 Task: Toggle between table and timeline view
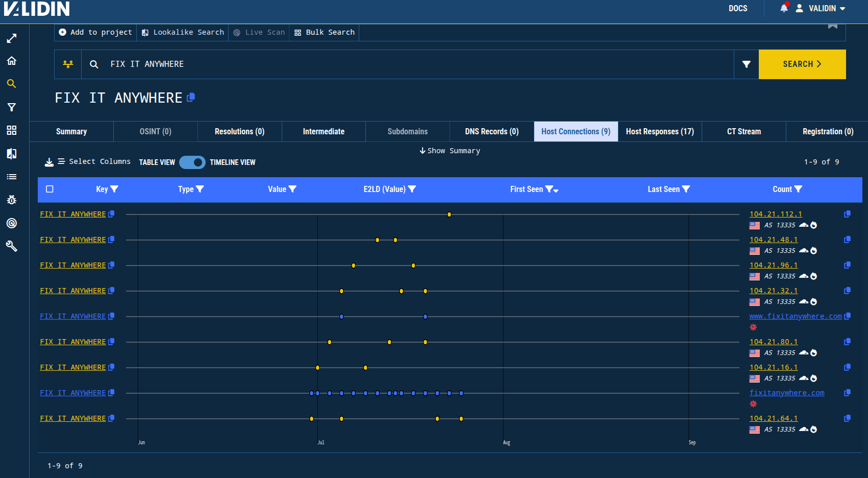[x=192, y=162]
